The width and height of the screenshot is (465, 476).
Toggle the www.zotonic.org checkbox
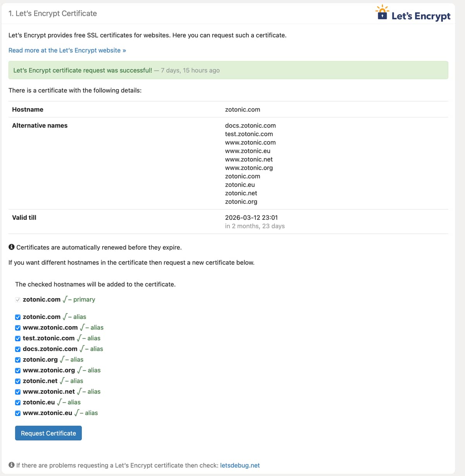click(18, 370)
